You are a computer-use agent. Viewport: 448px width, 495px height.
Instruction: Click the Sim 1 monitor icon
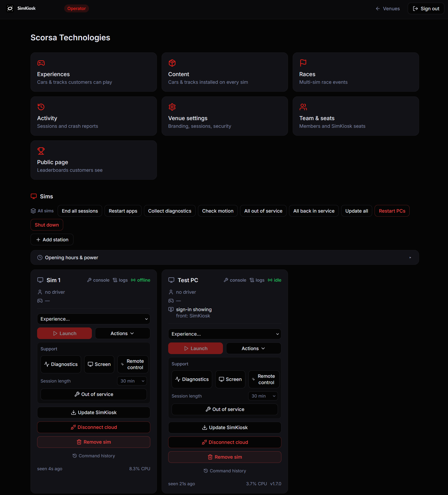[40, 280]
